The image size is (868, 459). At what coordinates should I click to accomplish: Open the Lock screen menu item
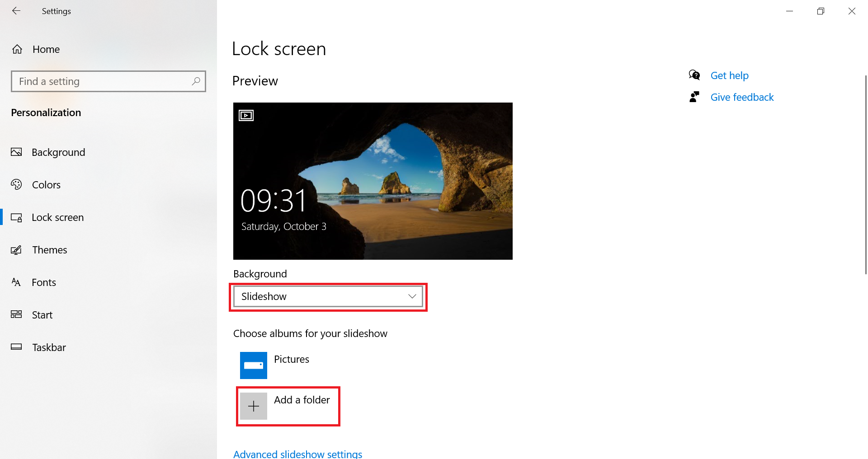tap(58, 217)
